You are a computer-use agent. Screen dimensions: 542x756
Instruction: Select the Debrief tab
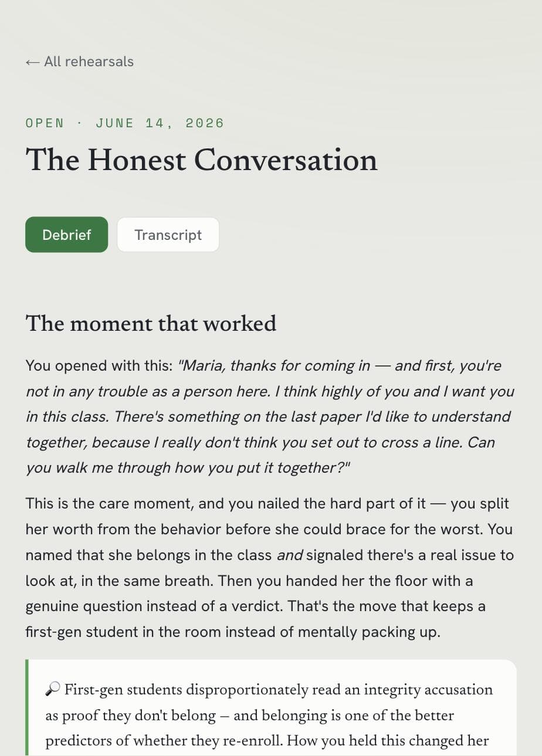coord(66,235)
